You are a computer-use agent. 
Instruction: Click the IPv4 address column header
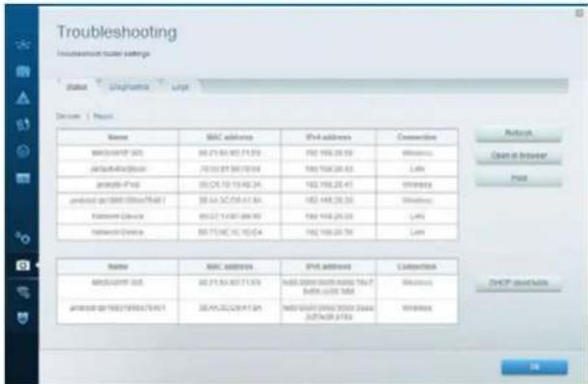click(x=328, y=137)
